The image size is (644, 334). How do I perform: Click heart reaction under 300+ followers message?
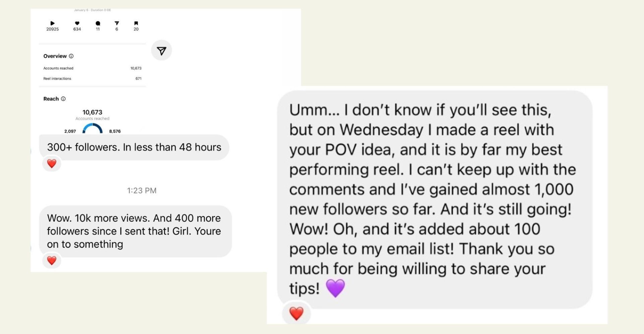tap(52, 163)
